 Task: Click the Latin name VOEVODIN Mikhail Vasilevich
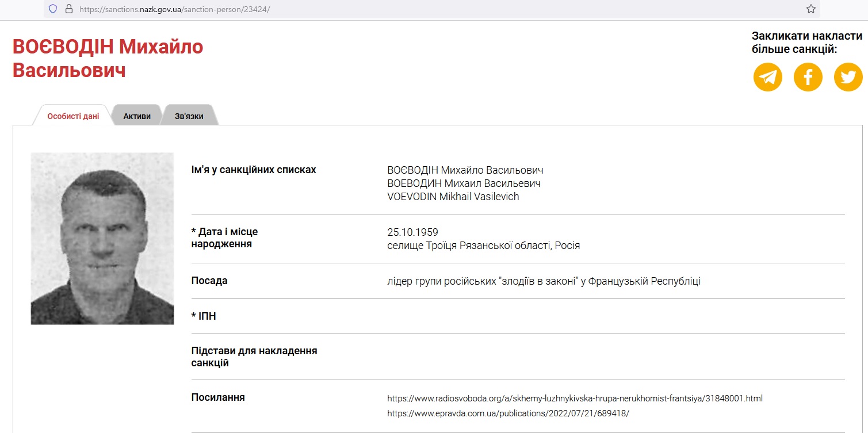(453, 197)
